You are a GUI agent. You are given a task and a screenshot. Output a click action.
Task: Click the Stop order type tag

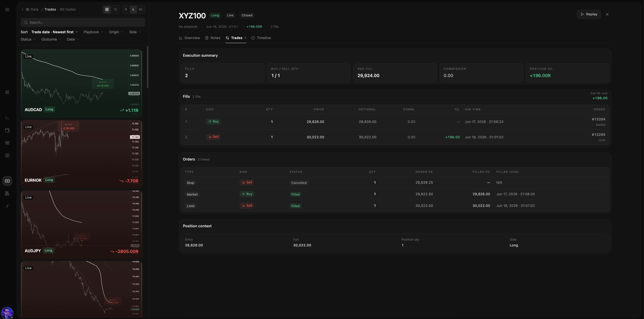pos(190,183)
